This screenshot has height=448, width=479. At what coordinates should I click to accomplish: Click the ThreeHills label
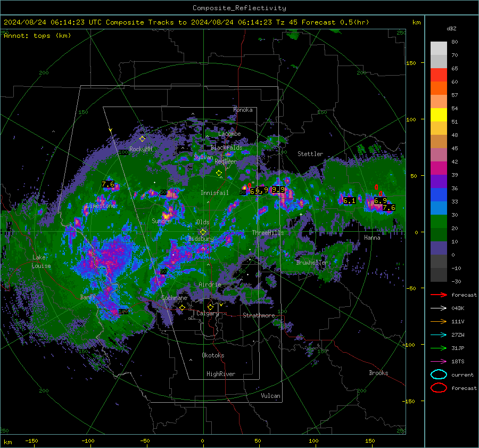click(268, 233)
